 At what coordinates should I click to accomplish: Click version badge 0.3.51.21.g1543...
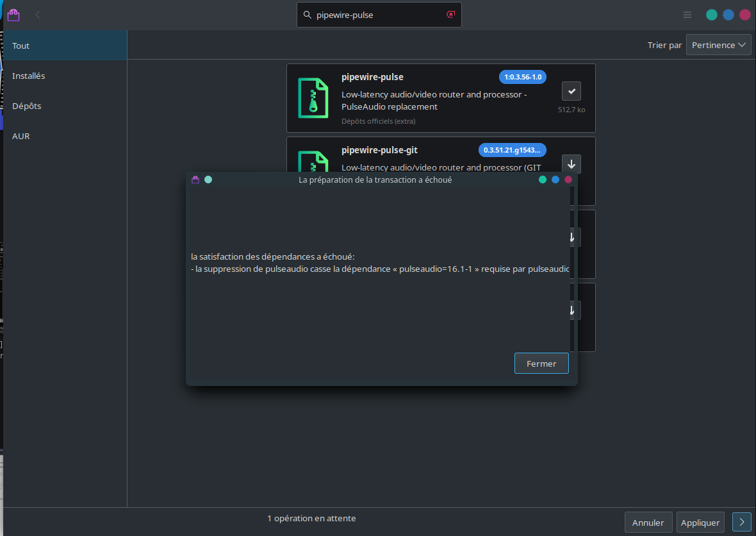pyautogui.click(x=512, y=150)
